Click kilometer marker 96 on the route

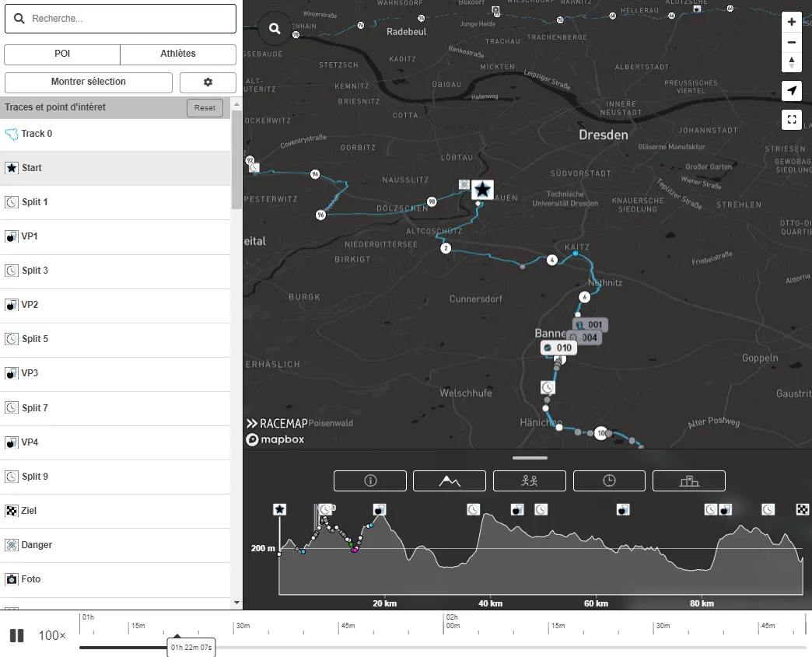[x=320, y=215]
